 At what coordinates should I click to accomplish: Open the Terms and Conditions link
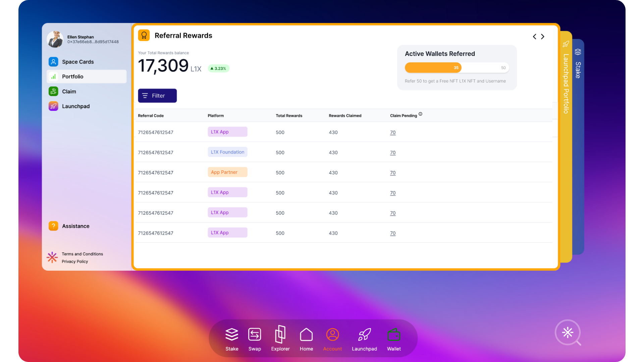(x=82, y=254)
